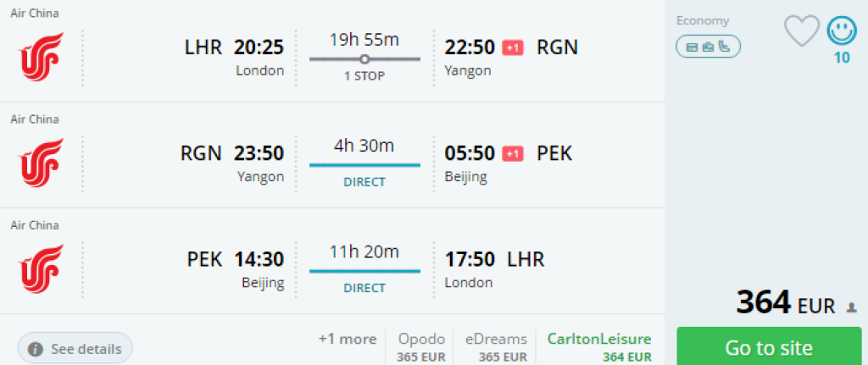Click the passenger icon next to 364 EUR
The image size is (868, 365).
click(x=851, y=307)
